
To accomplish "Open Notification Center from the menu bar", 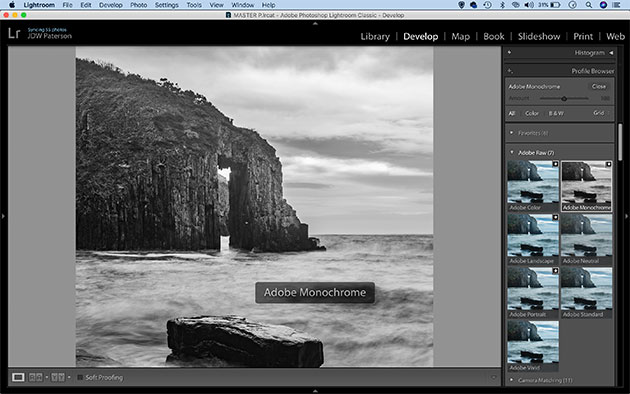I will pos(616,5).
